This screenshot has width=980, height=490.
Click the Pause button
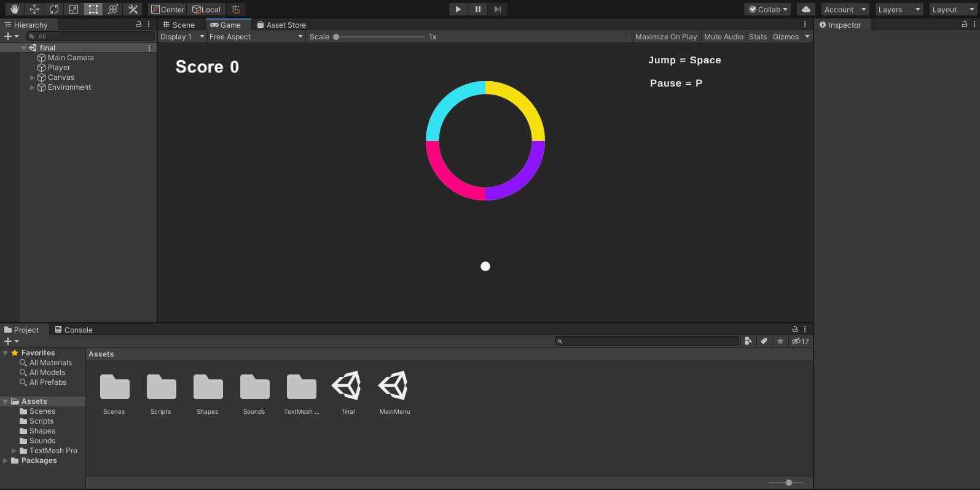[478, 9]
